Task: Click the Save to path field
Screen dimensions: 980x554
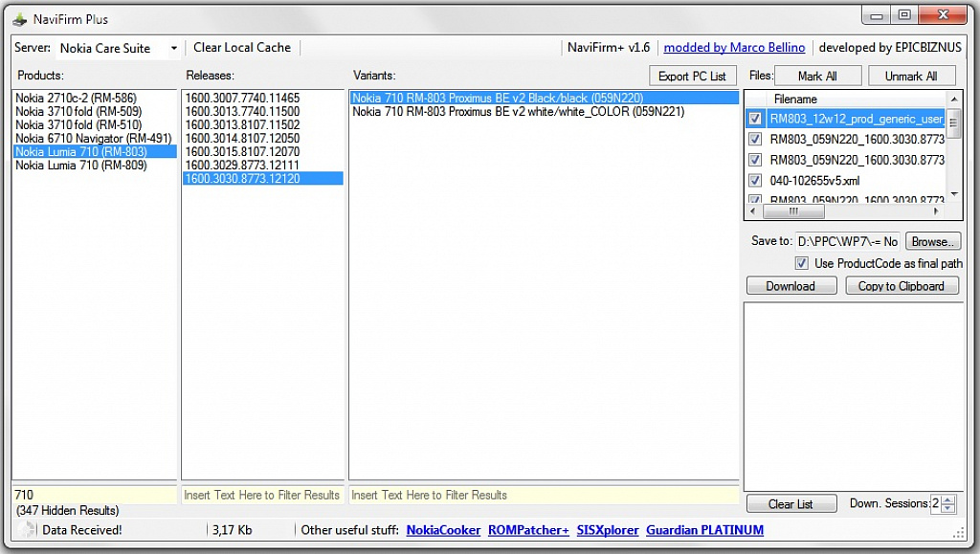Action: click(x=847, y=241)
